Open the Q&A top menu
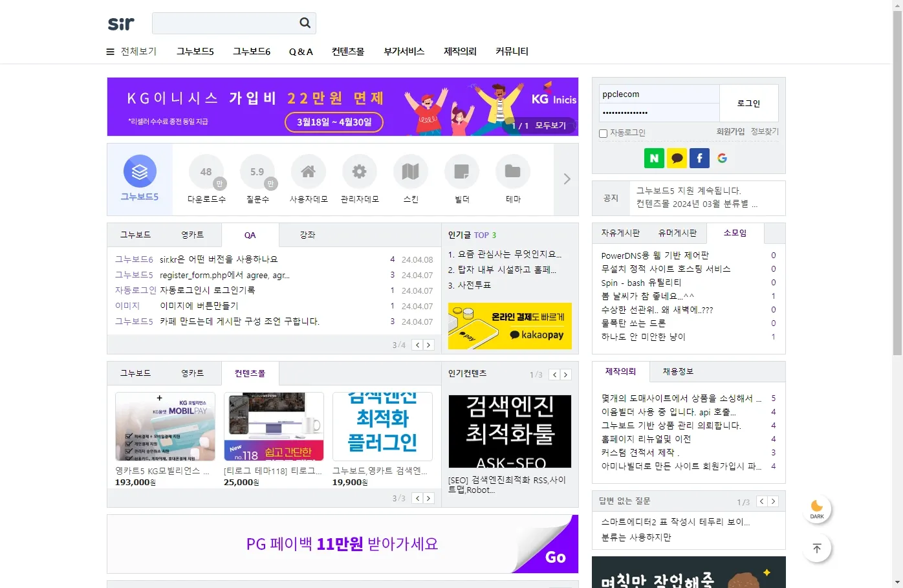 (x=301, y=52)
